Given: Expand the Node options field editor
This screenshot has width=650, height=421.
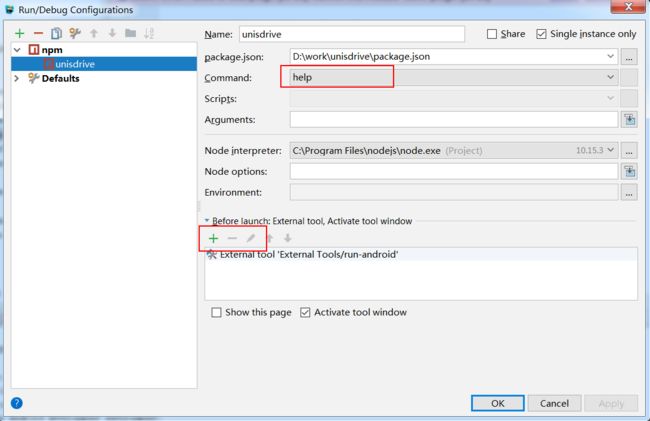Looking at the screenshot, I should click(x=629, y=172).
